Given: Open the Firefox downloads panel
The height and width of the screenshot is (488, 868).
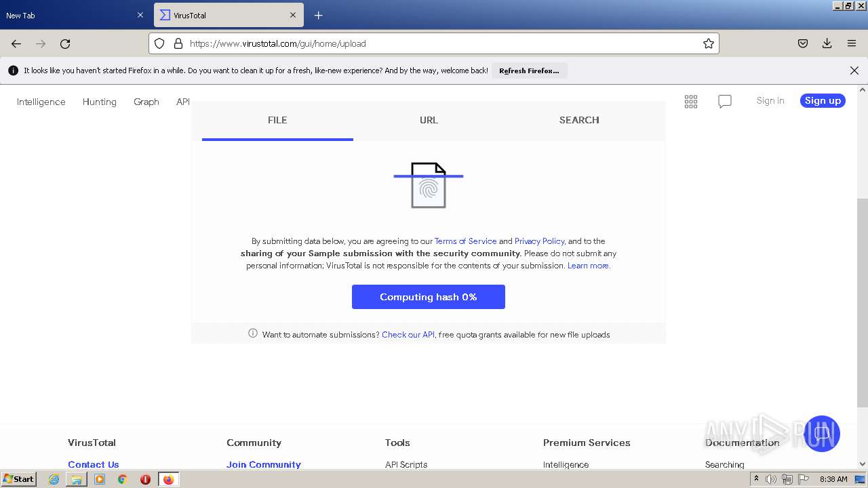Looking at the screenshot, I should tap(827, 43).
